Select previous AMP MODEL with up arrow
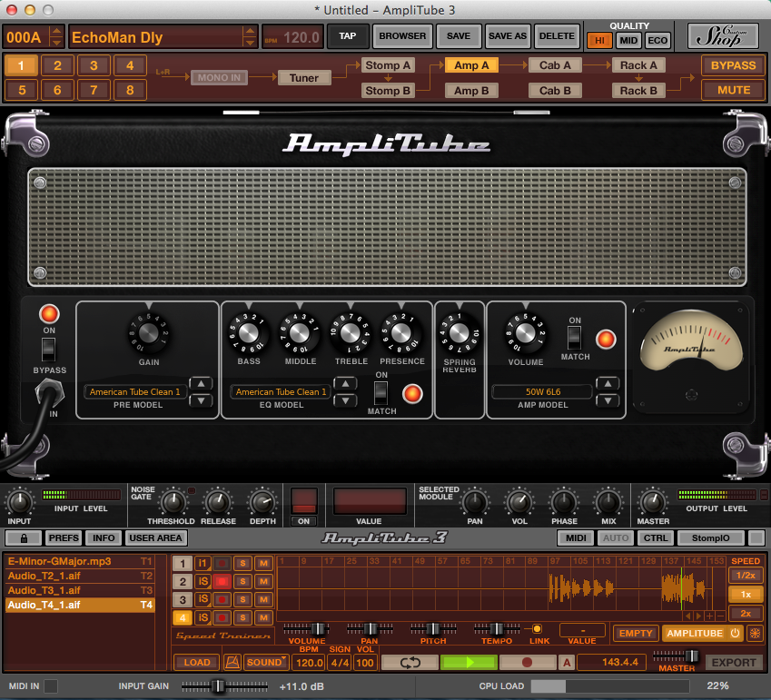771x700 pixels. tap(608, 383)
